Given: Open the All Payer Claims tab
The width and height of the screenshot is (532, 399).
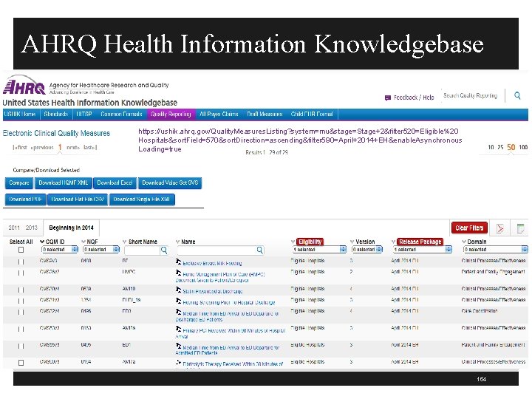Looking at the screenshot, I should click(x=219, y=115).
